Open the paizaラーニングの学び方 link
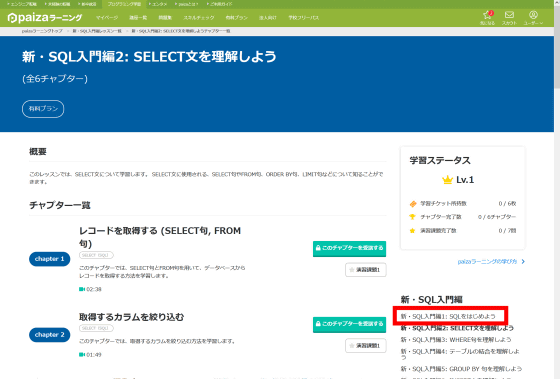Screen dimensions: 560x379 tap(487, 261)
